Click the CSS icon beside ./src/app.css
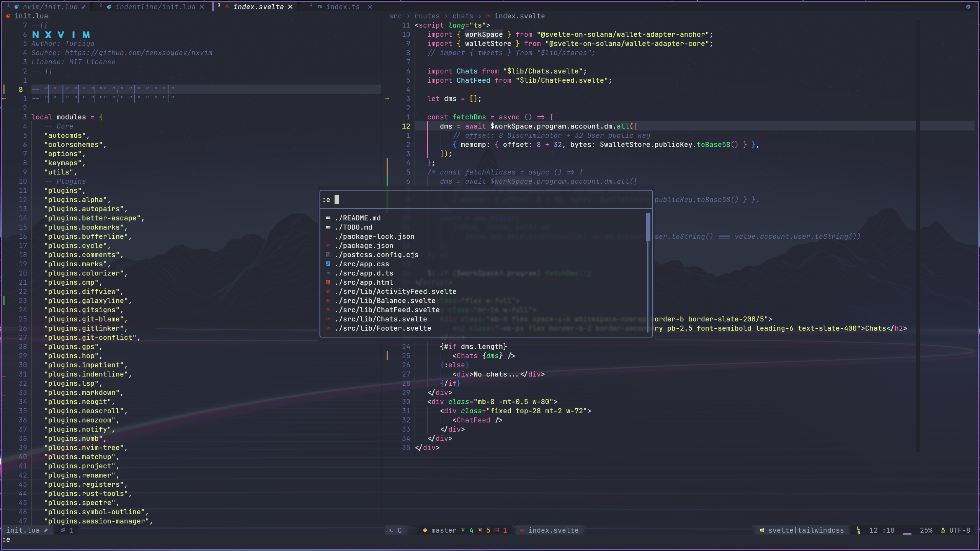The image size is (980, 551). tap(328, 264)
